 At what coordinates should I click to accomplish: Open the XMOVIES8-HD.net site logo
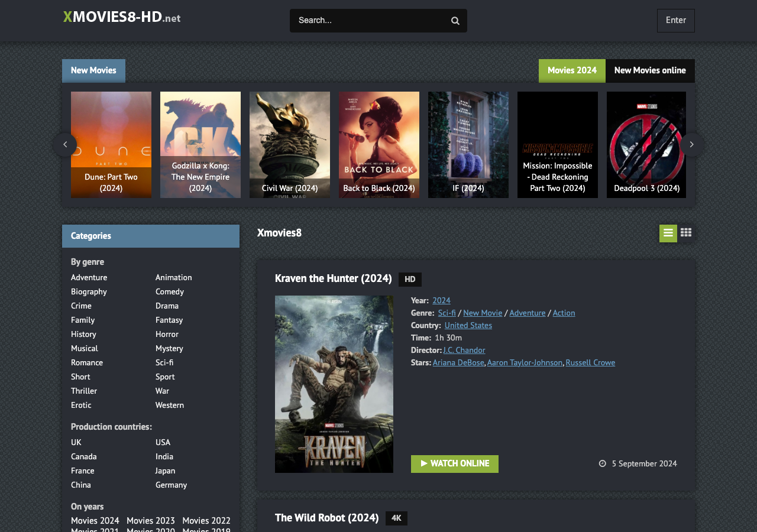[121, 17]
